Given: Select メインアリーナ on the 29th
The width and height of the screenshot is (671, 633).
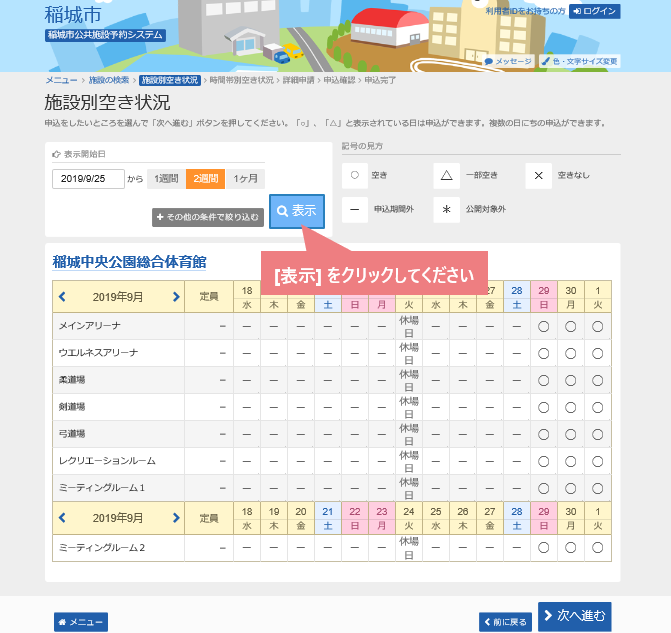Looking at the screenshot, I should 543,327.
